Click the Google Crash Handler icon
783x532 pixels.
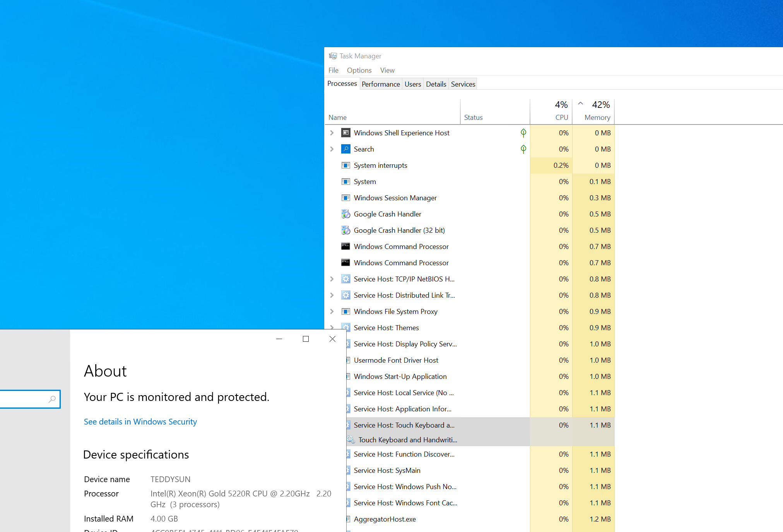(x=346, y=214)
